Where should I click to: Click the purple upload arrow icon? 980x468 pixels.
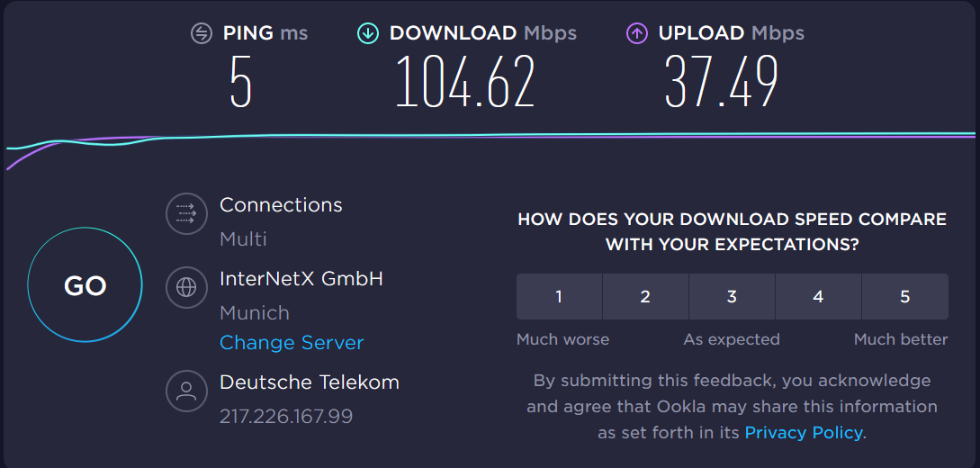click(636, 33)
